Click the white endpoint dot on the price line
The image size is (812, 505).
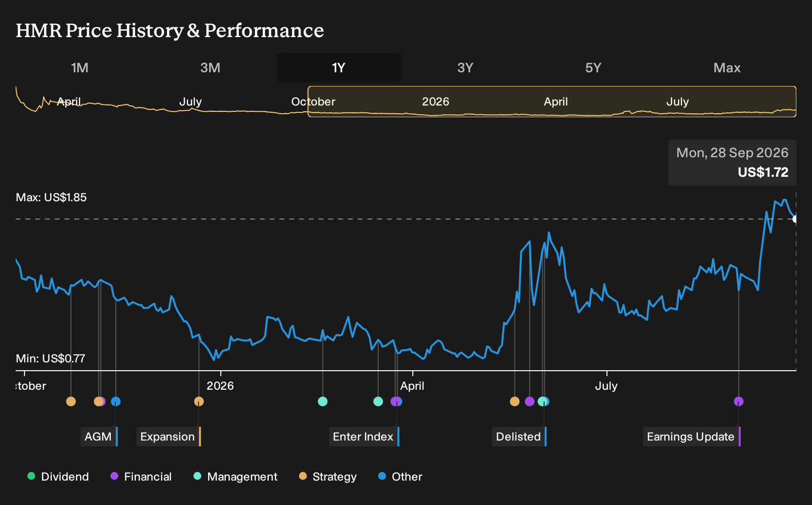click(x=795, y=219)
